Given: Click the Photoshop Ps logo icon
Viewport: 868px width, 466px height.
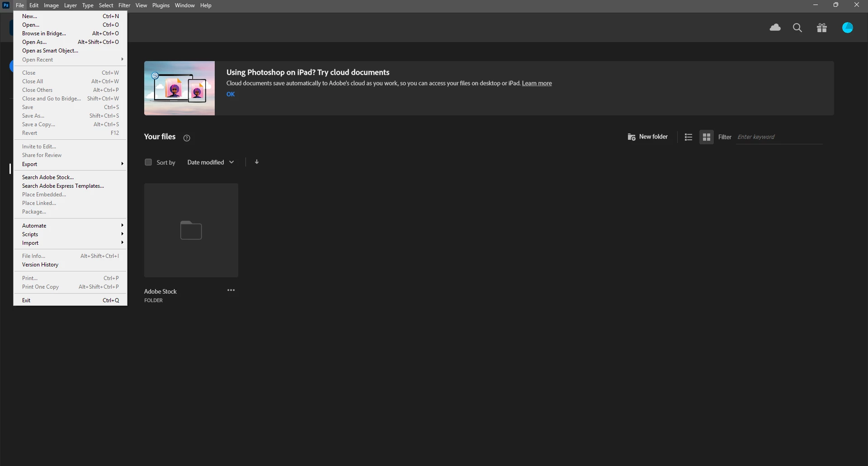Looking at the screenshot, I should pos(6,5).
